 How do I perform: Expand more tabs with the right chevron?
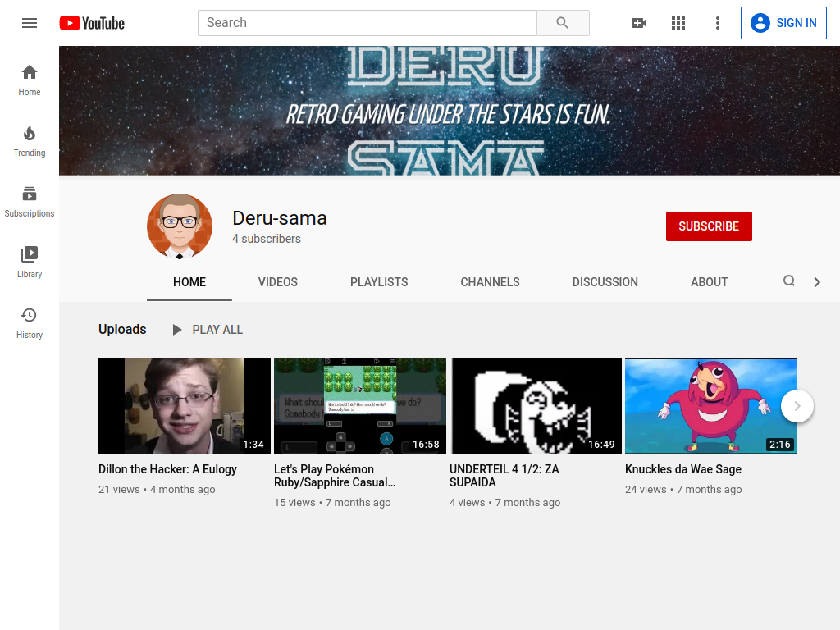(x=817, y=282)
